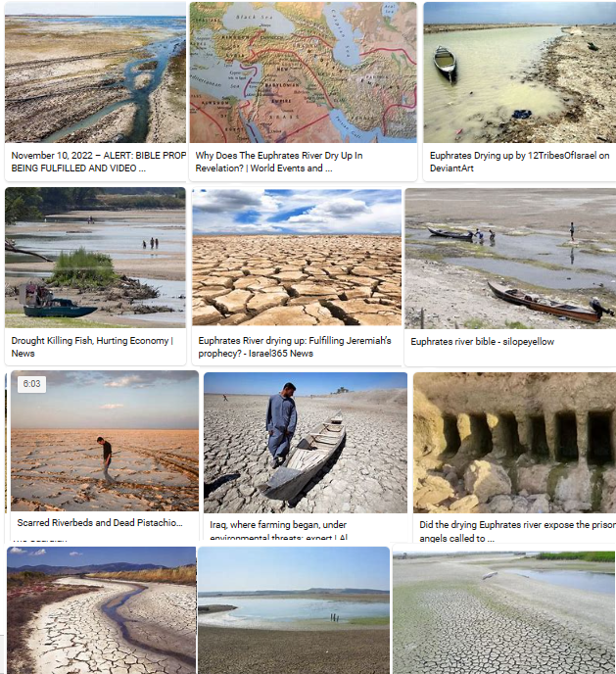Open the Euphrates region map thumbnail
Image resolution: width=616 pixels, height=674 pixels.
(304, 72)
